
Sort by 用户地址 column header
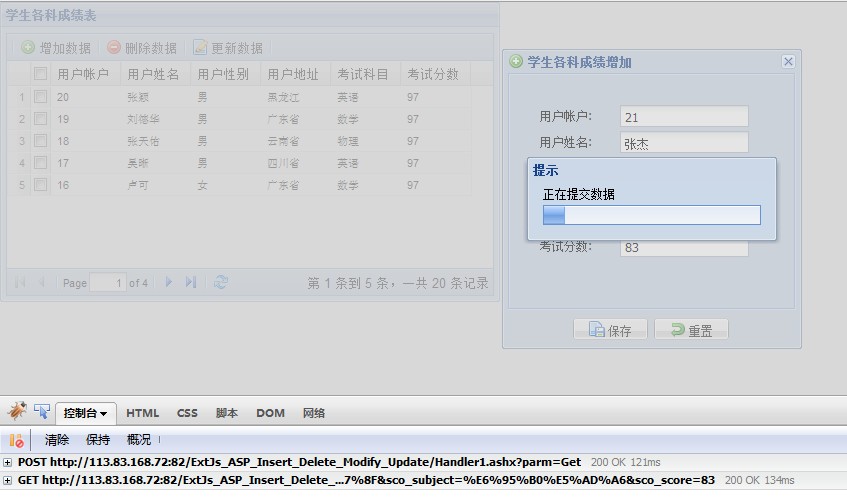(x=295, y=74)
